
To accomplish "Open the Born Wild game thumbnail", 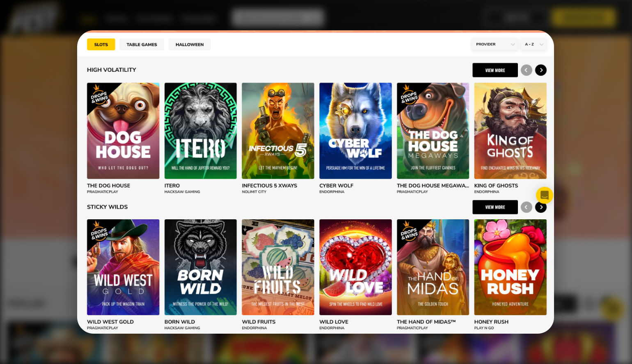I will [201, 267].
